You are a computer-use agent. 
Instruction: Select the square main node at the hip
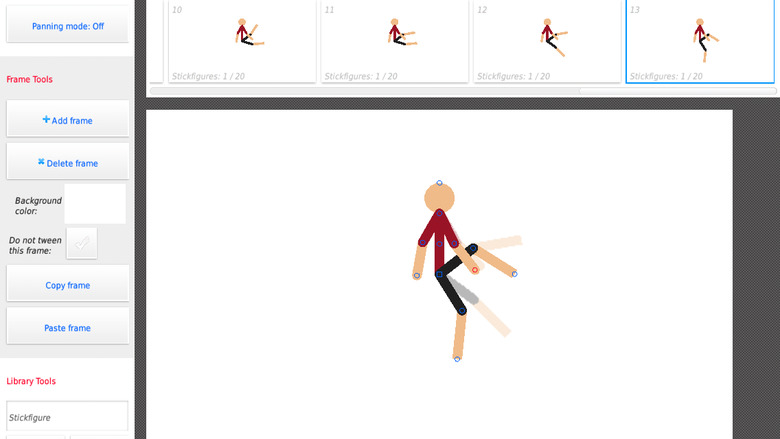pyautogui.click(x=438, y=273)
